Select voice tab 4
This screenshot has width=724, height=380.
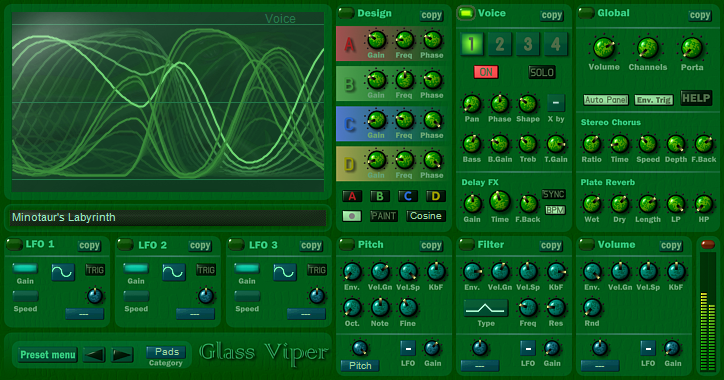tap(555, 44)
